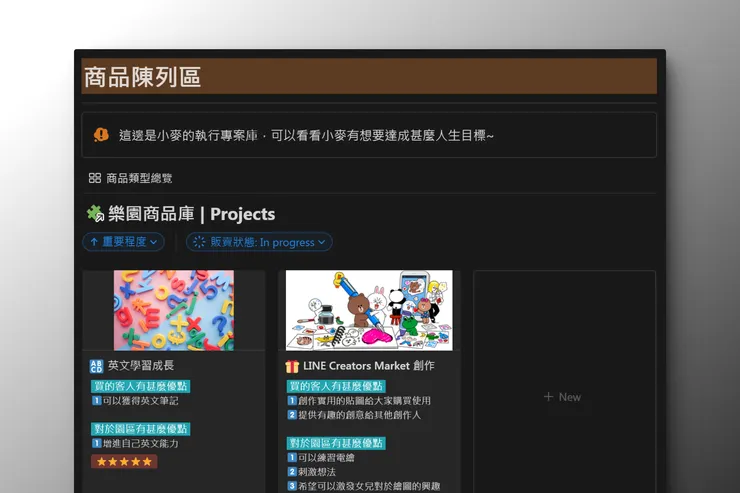The image size is (740, 493).
Task: Click 買的客人有甚麼優點 on 英文學習成長 card
Action: point(141,386)
